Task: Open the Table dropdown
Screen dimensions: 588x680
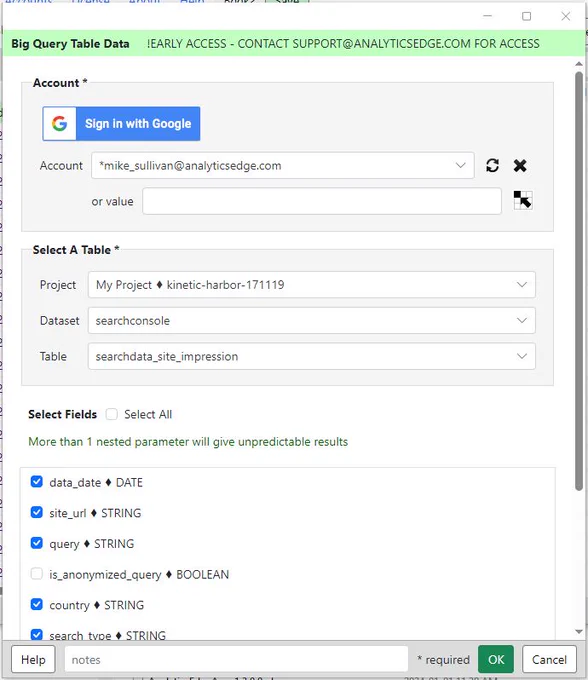Action: [x=311, y=356]
